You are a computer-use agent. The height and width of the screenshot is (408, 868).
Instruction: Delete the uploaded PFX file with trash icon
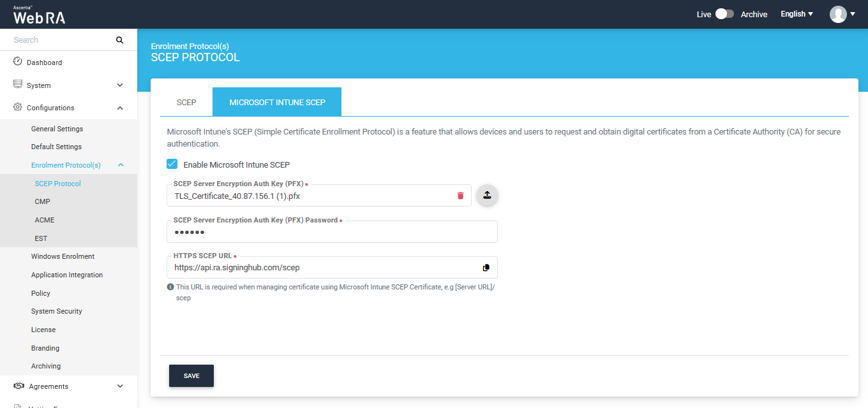[460, 196]
